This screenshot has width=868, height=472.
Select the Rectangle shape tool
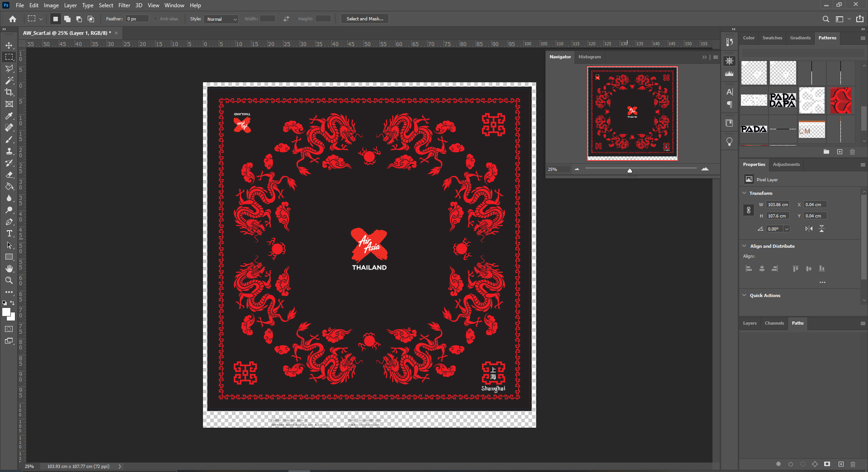pos(9,257)
